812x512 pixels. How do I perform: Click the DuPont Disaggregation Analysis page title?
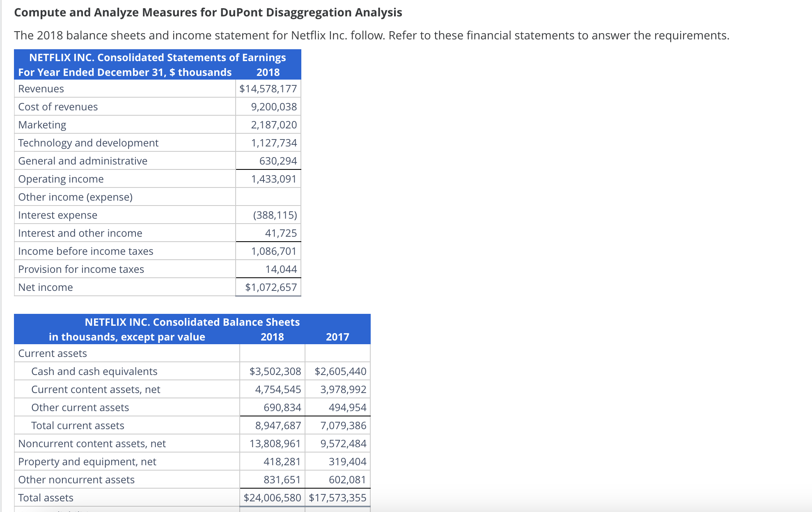[x=208, y=12]
